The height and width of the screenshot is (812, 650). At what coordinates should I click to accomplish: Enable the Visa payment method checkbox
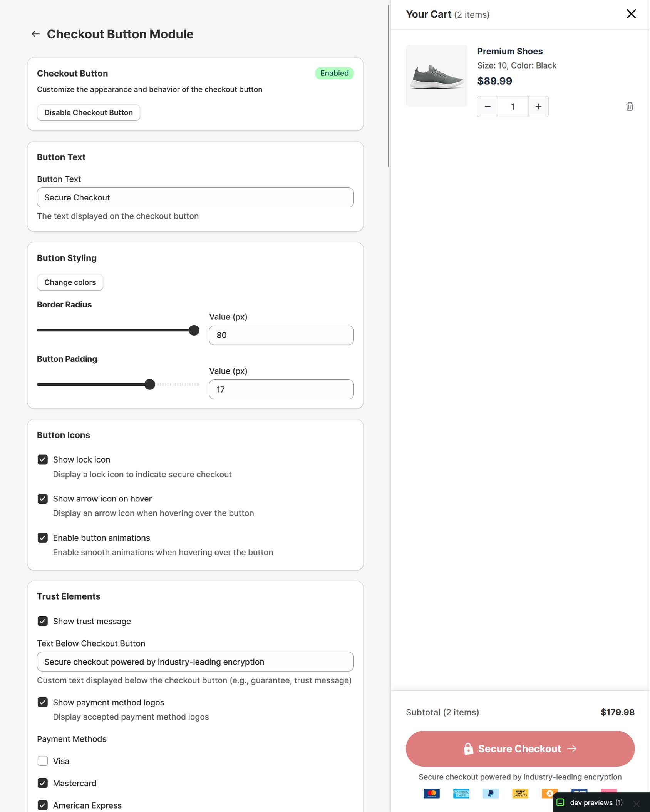43,761
